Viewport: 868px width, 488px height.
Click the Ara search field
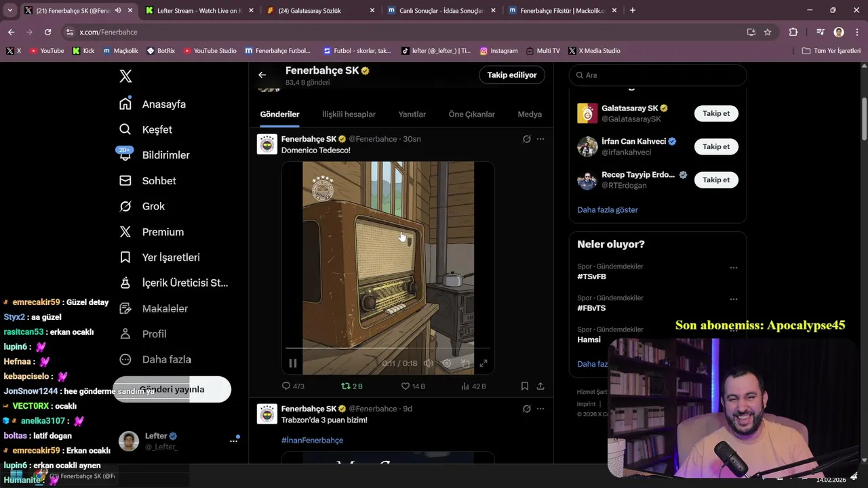[x=658, y=75]
